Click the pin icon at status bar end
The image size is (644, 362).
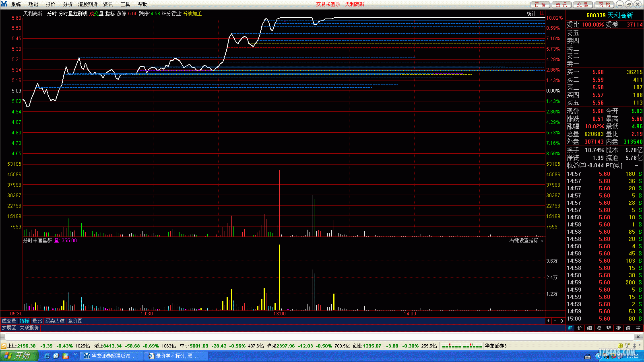[x=640, y=346]
